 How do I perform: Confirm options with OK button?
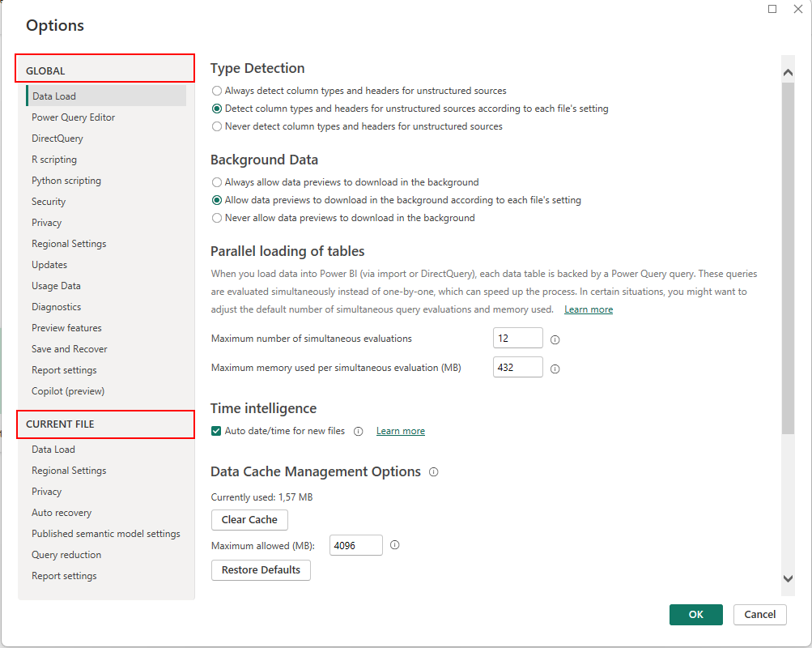coord(695,614)
